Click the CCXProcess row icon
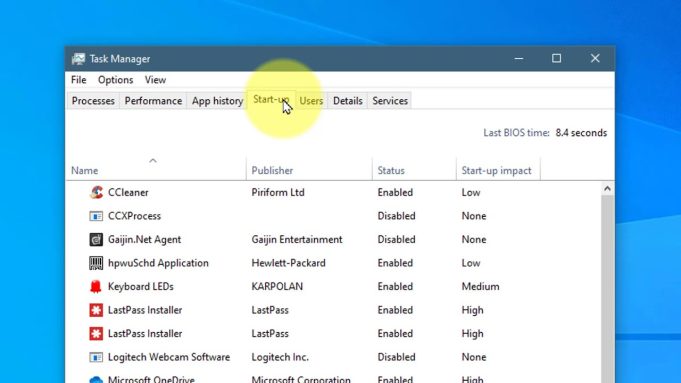The width and height of the screenshot is (681, 383). (x=96, y=216)
